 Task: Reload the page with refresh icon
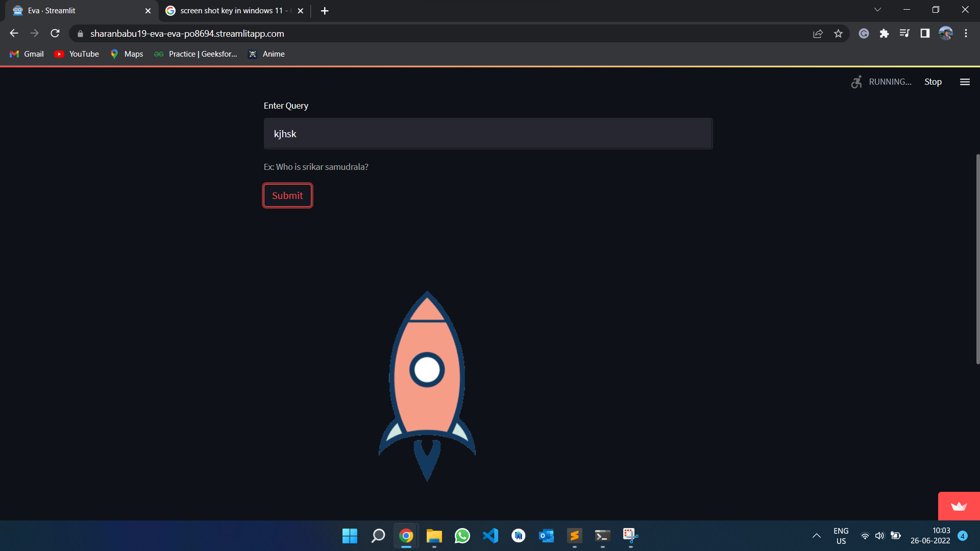click(x=55, y=34)
